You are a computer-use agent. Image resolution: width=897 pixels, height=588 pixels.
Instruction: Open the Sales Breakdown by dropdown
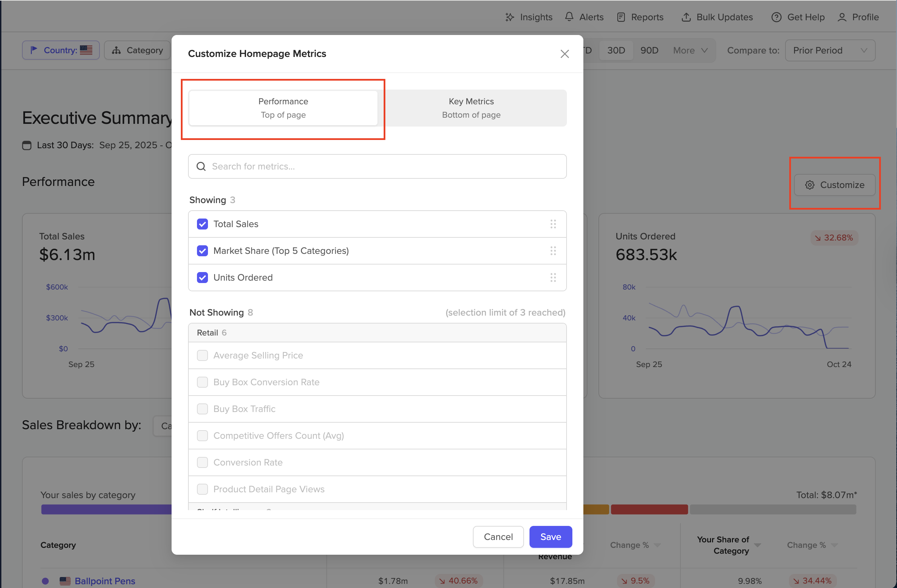[x=162, y=426]
